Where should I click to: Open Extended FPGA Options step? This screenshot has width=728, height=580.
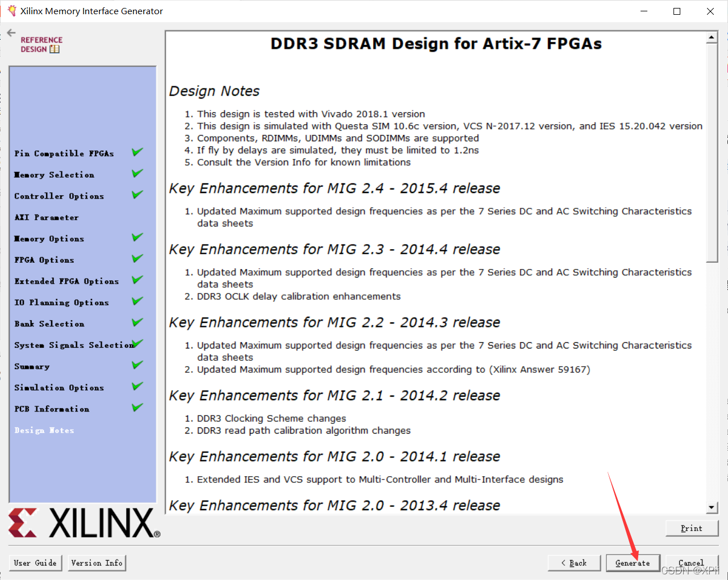(66, 281)
